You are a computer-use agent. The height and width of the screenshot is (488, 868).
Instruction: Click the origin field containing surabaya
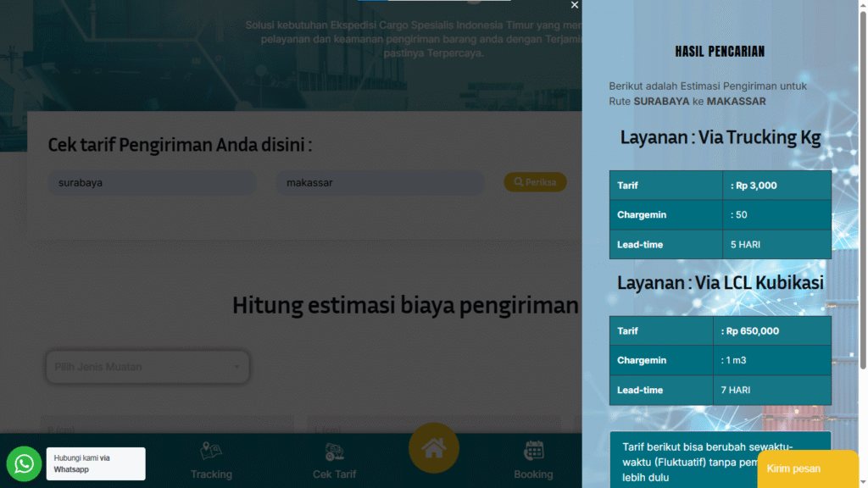click(152, 182)
